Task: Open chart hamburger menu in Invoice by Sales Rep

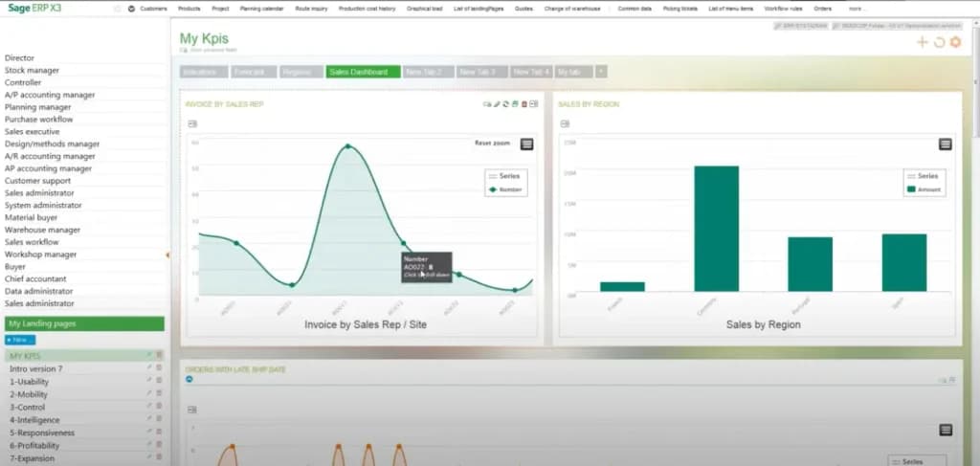Action: coord(527,144)
